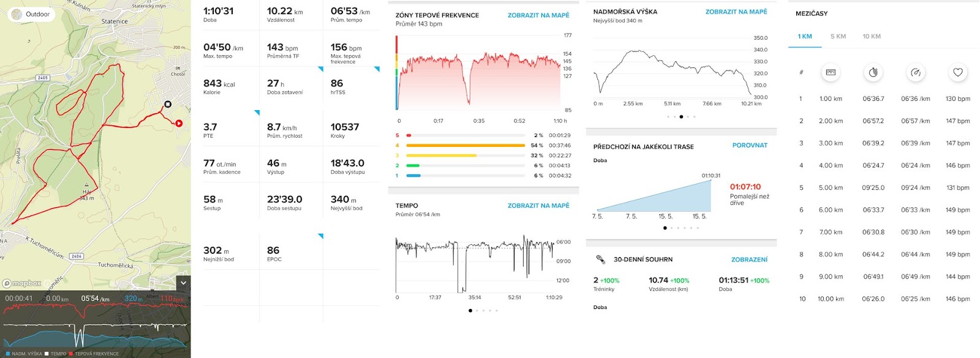Click split row 5 time 09'25.0
The height and width of the screenshot is (358, 980).
point(873,188)
